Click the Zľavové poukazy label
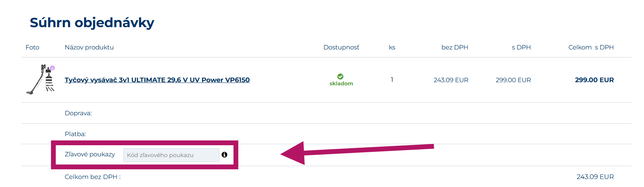This screenshot has width=644, height=187. (90, 154)
